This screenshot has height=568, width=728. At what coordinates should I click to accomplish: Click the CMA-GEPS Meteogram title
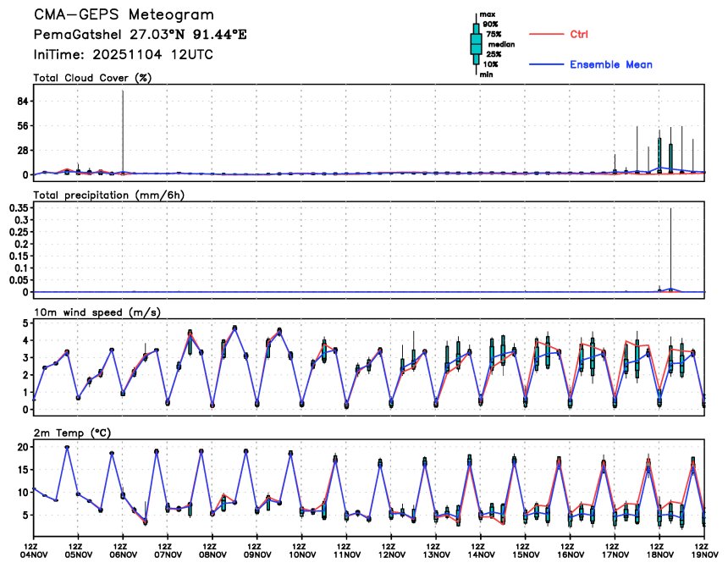[124, 15]
